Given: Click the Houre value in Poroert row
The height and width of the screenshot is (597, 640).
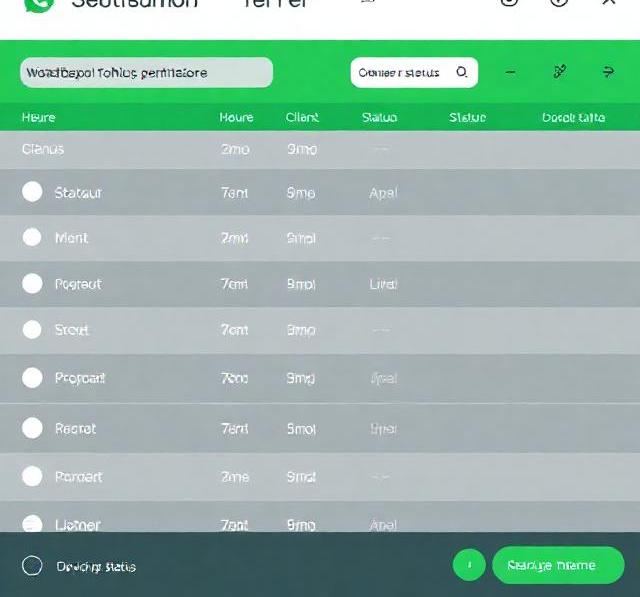Looking at the screenshot, I should 235,477.
